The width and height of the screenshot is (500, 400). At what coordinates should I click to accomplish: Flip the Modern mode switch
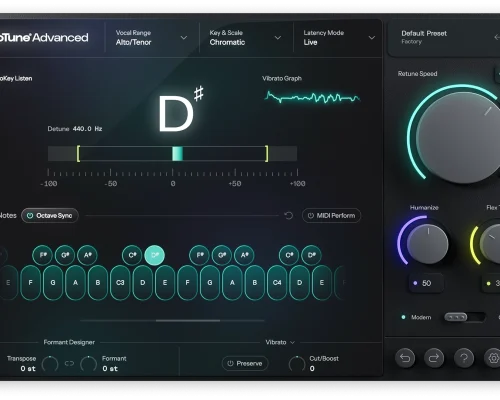(x=464, y=317)
